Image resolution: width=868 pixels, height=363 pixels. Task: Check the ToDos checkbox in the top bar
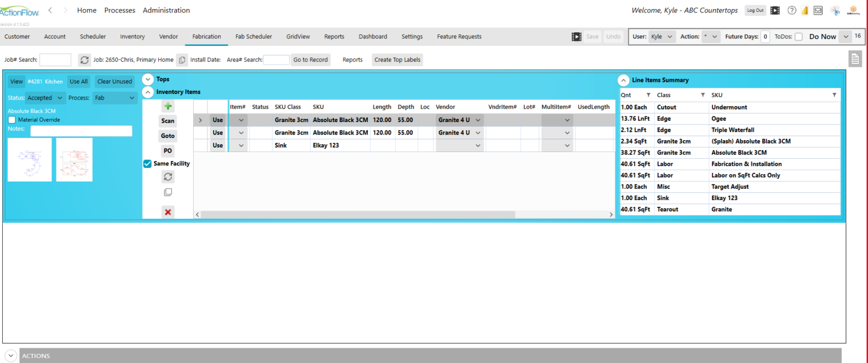click(x=798, y=36)
